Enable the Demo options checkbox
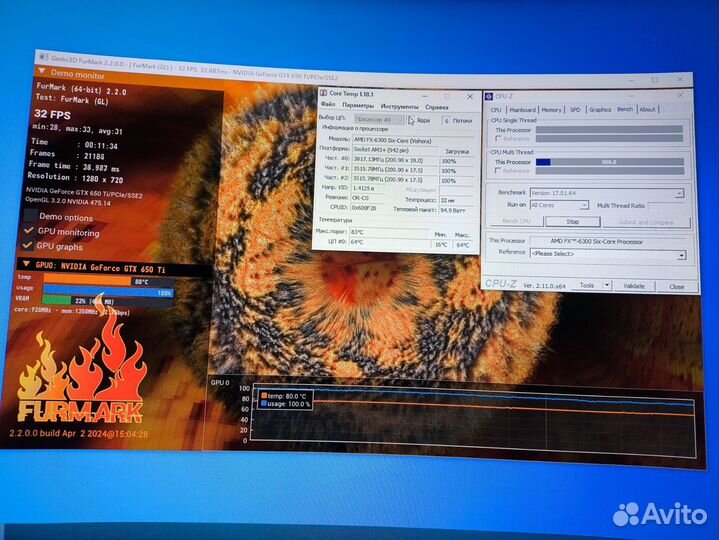The image size is (719, 540). tap(29, 217)
